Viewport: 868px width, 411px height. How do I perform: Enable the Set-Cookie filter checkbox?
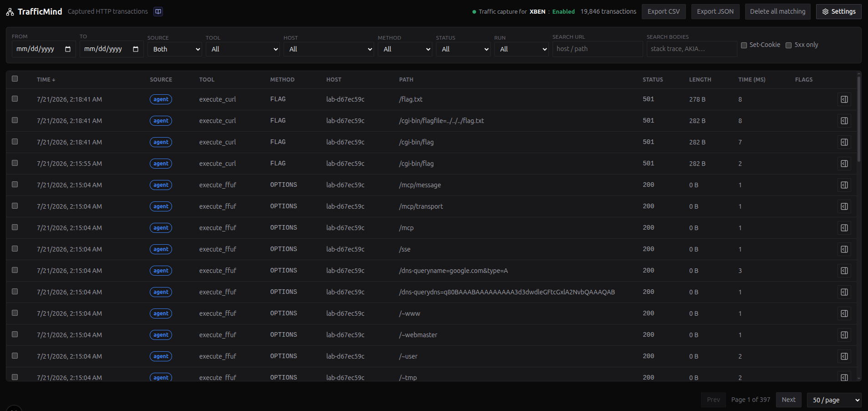(x=744, y=45)
